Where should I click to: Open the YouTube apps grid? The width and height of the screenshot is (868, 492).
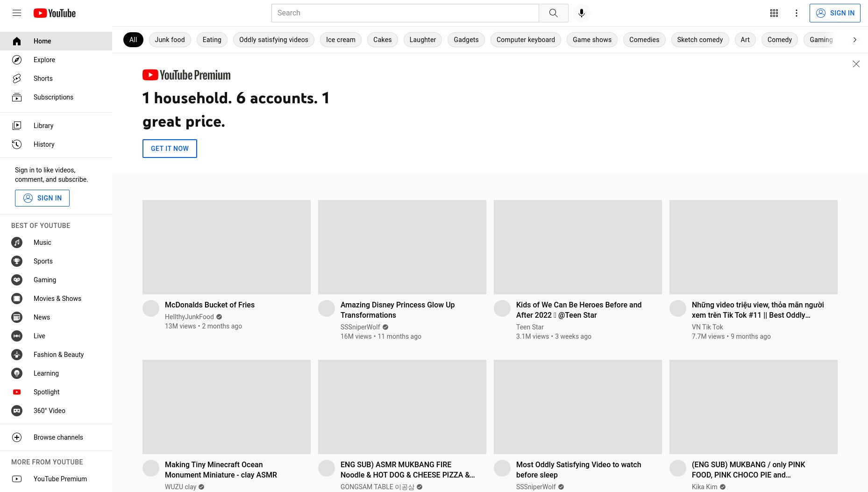(x=774, y=13)
